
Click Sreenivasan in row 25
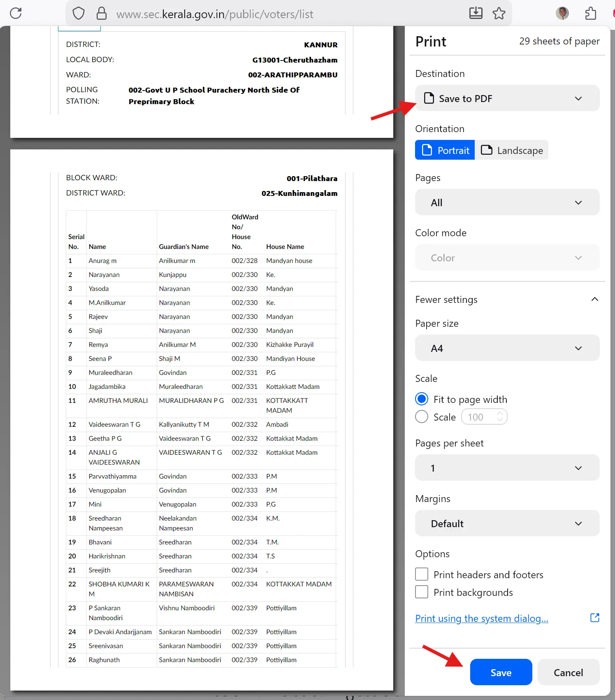pyautogui.click(x=106, y=646)
